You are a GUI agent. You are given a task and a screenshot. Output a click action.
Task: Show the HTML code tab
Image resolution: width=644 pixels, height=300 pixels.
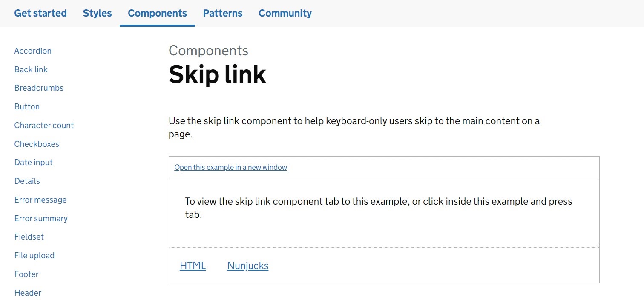point(193,265)
